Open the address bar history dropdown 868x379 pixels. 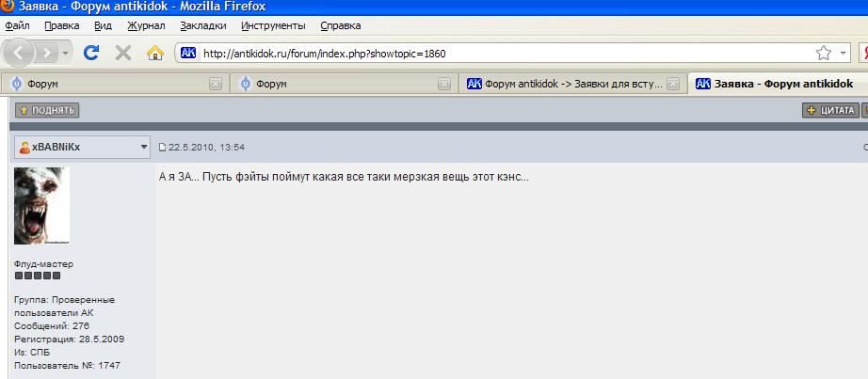pyautogui.click(x=844, y=53)
